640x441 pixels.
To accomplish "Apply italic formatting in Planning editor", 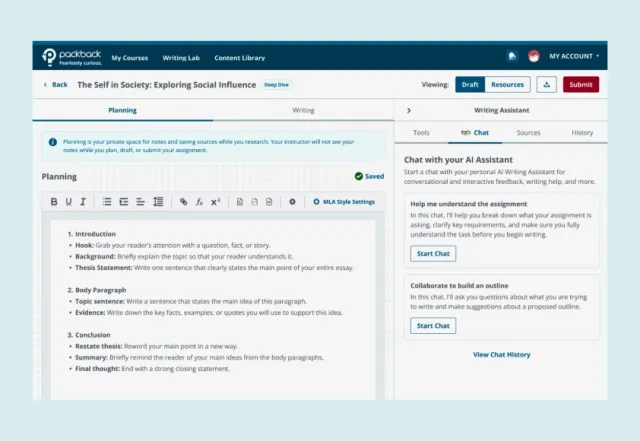I will [x=83, y=202].
